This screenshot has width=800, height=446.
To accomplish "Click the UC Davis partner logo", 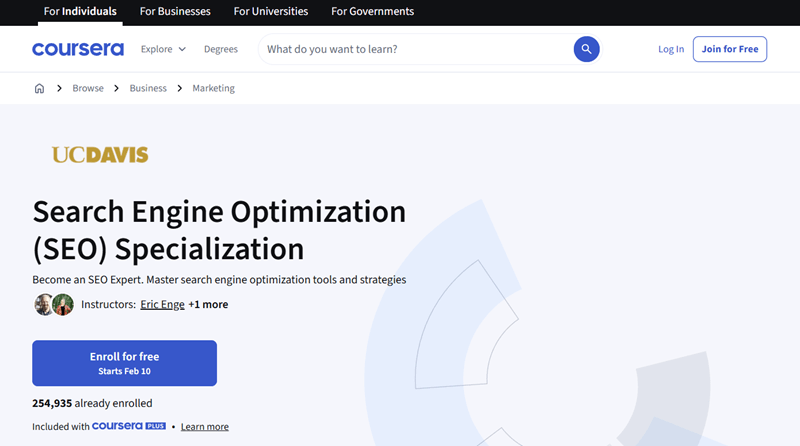I will click(x=100, y=155).
